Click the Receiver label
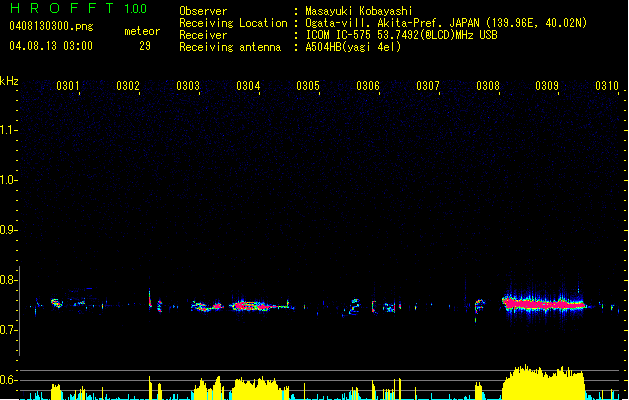This screenshot has height=400, width=629. tap(203, 35)
